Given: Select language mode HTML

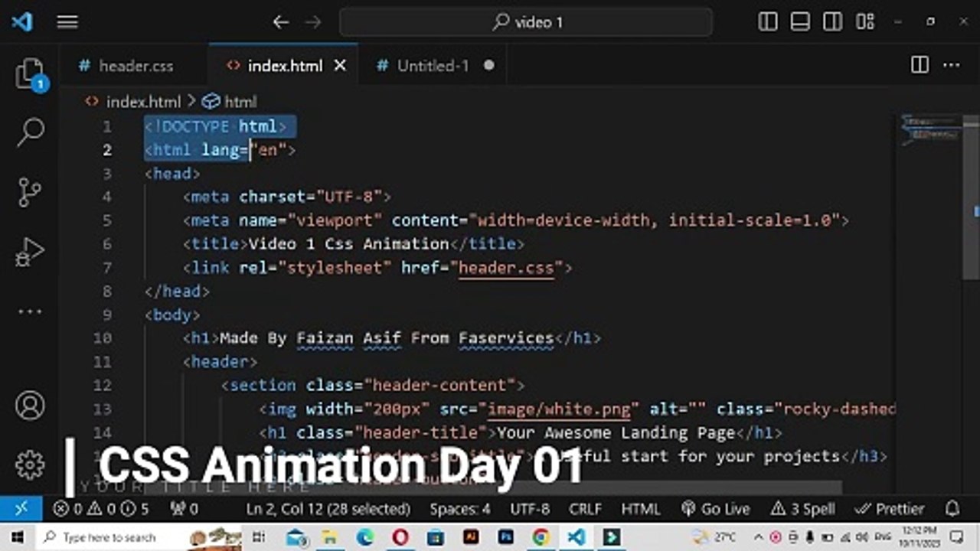Looking at the screenshot, I should 641,508.
